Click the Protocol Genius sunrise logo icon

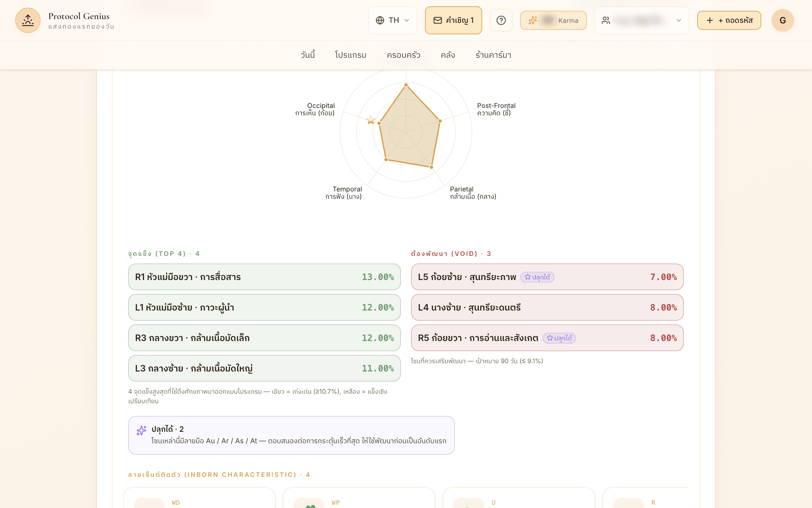pos(28,21)
